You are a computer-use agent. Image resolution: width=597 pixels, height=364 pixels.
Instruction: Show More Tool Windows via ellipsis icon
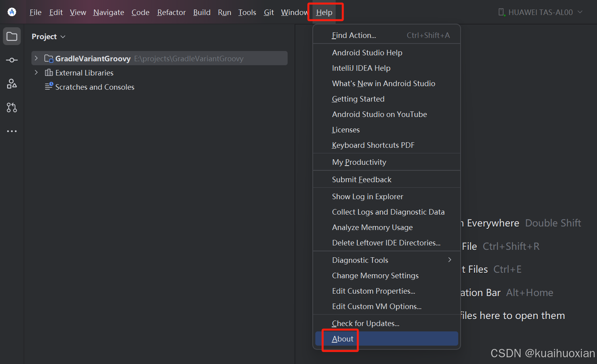tap(12, 131)
